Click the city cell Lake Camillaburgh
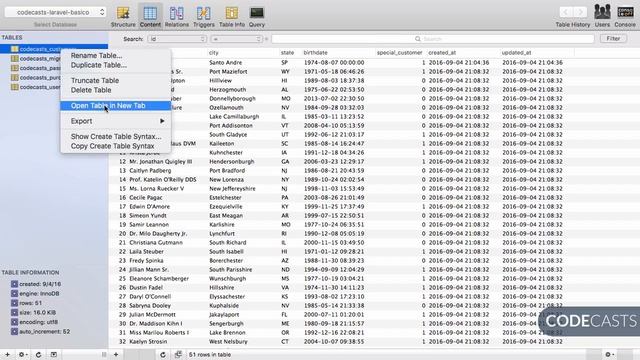Viewport: 640px width, 360px height. tap(234, 117)
